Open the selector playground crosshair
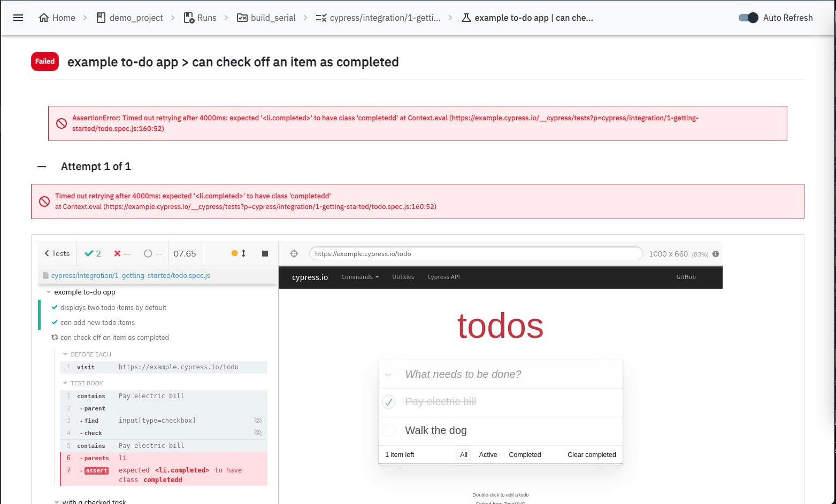 (x=294, y=253)
